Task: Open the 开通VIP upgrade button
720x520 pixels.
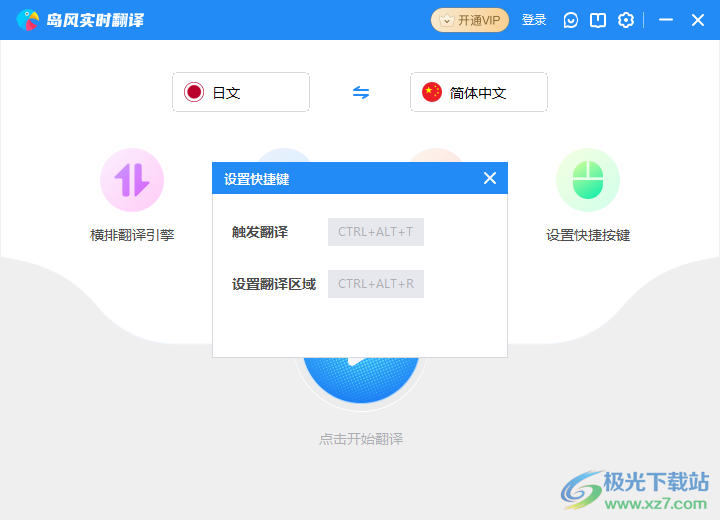Action: click(470, 20)
